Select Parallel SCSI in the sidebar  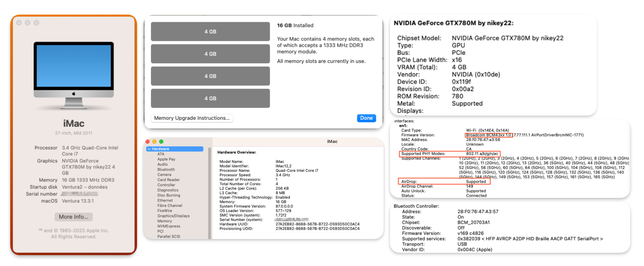(169, 237)
